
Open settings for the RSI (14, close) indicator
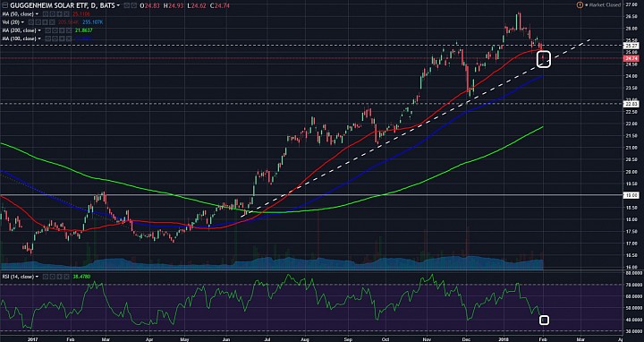(x=53, y=277)
